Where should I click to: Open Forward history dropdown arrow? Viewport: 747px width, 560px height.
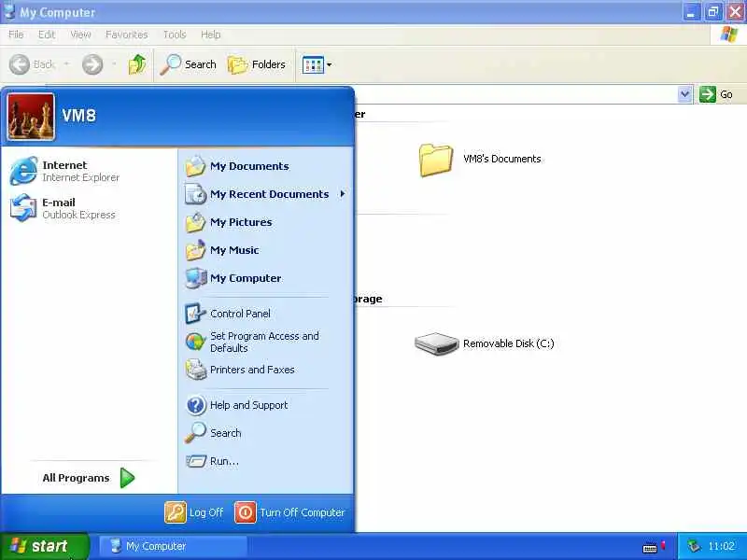click(x=114, y=64)
